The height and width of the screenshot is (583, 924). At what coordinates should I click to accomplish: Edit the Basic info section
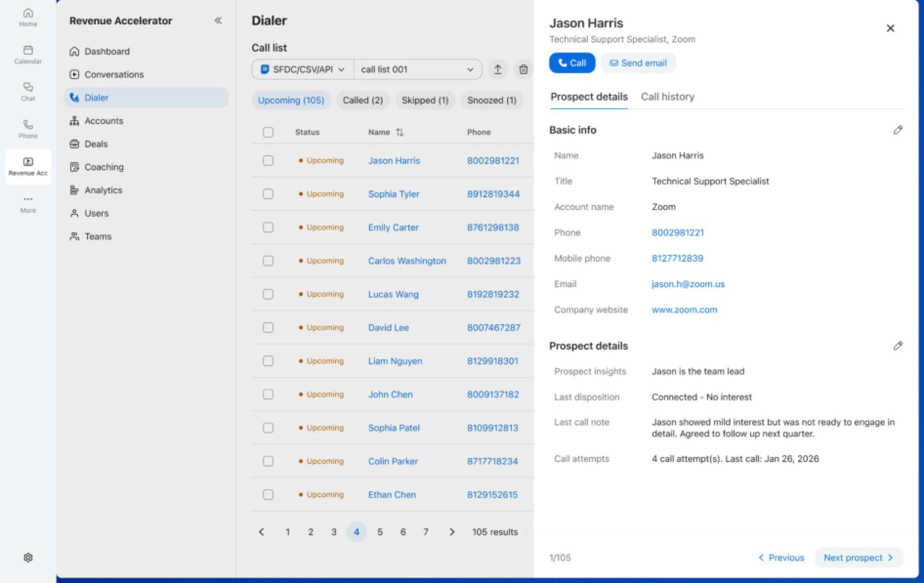pyautogui.click(x=898, y=130)
